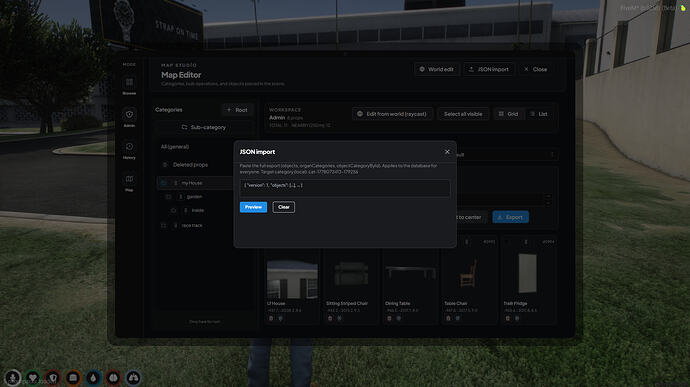Click the JSON import header button
Image resolution: width=690 pixels, height=387 pixels.
488,69
